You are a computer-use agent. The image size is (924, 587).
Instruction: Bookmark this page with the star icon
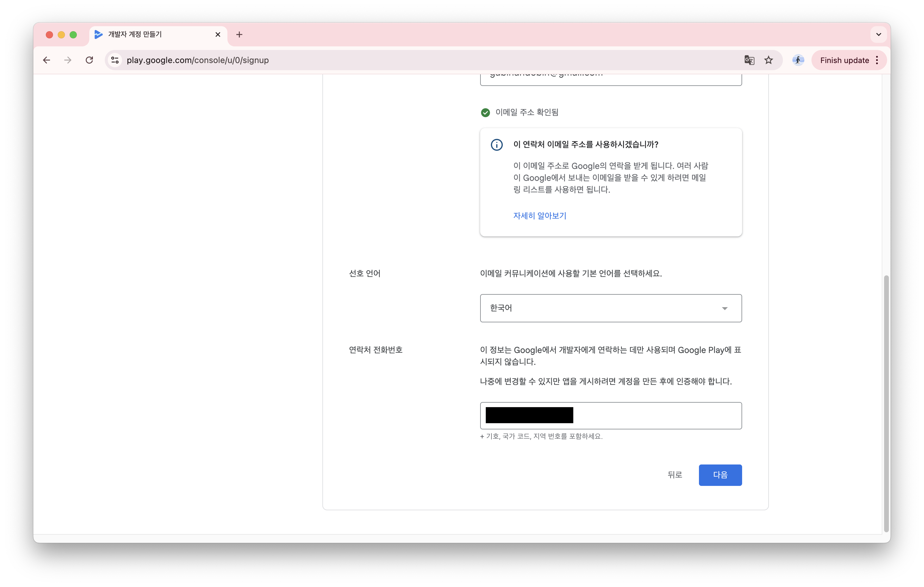(769, 60)
